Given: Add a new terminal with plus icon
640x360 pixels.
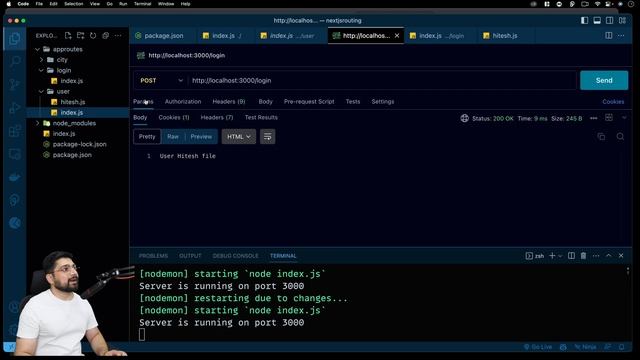Looking at the screenshot, I should point(552,256).
